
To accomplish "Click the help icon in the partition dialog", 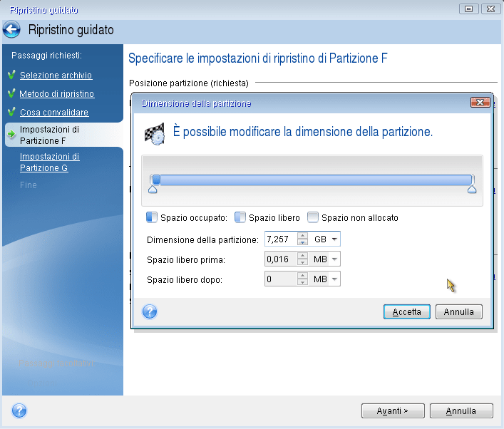I will point(150,311).
